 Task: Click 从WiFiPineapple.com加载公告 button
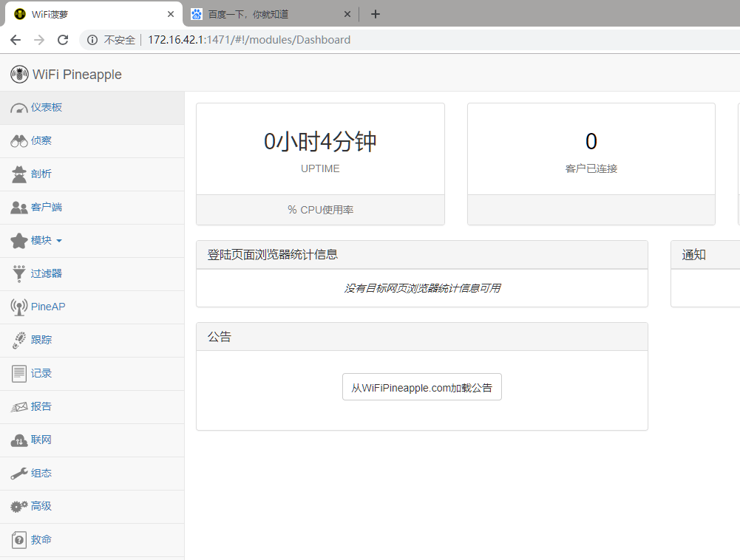422,387
